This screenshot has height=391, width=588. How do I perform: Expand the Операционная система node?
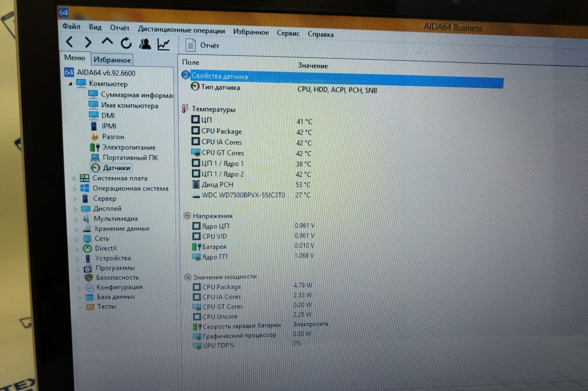click(75, 188)
